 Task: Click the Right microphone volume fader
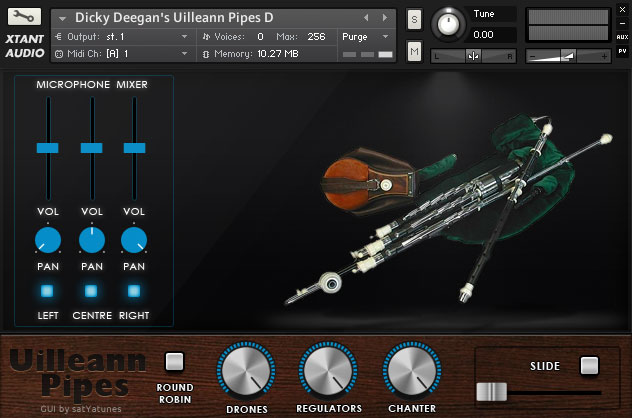134,148
